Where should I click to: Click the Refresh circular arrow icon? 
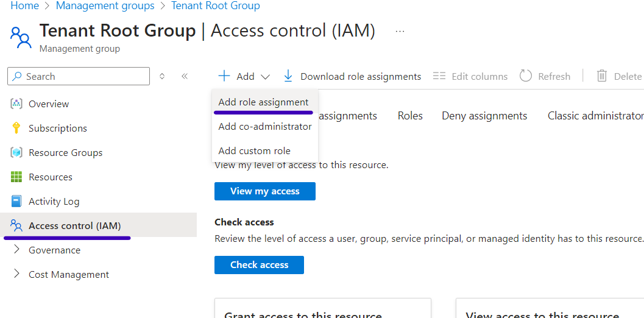click(x=525, y=76)
